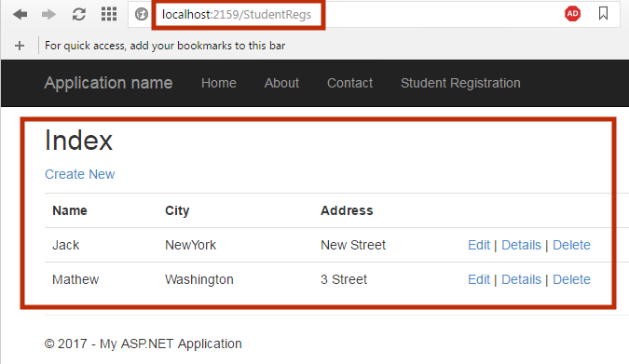Screen dimensions: 629x364
Task: Open the speed dial grid icon
Action: tap(109, 14)
